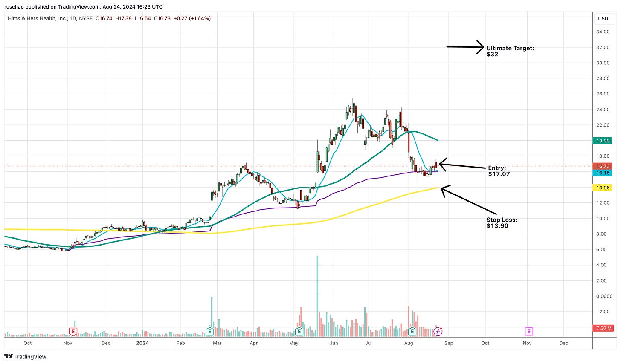Click the 2024 label on time axis
Image resolution: width=621 pixels, height=364 pixels.
tap(142, 343)
